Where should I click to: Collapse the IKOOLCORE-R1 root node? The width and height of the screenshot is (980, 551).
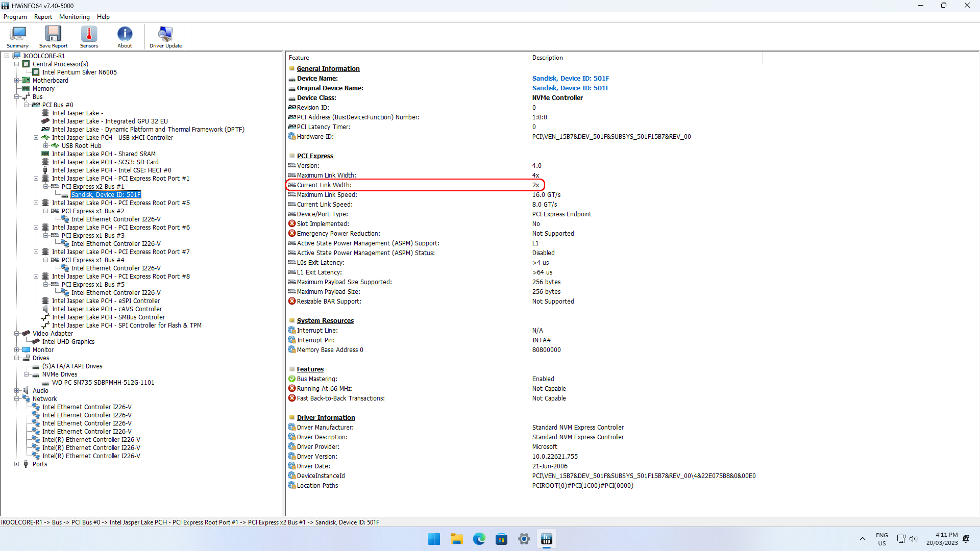[x=7, y=56]
